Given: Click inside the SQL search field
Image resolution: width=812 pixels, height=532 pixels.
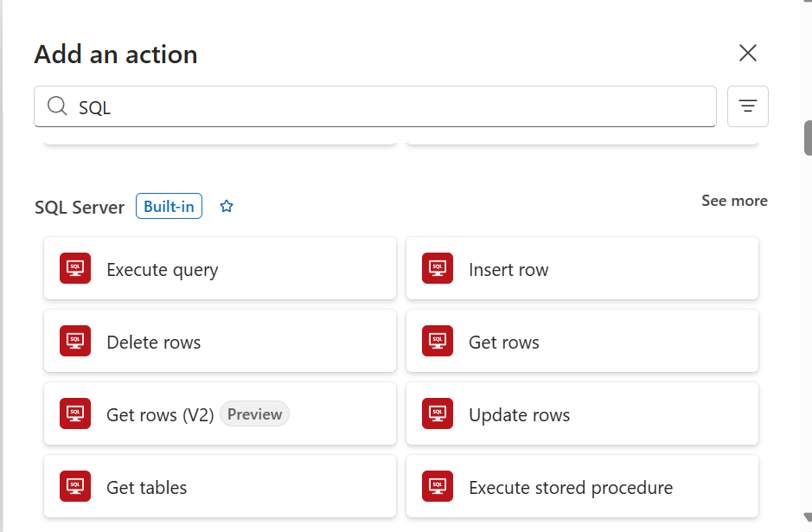Looking at the screenshot, I should (346, 106).
